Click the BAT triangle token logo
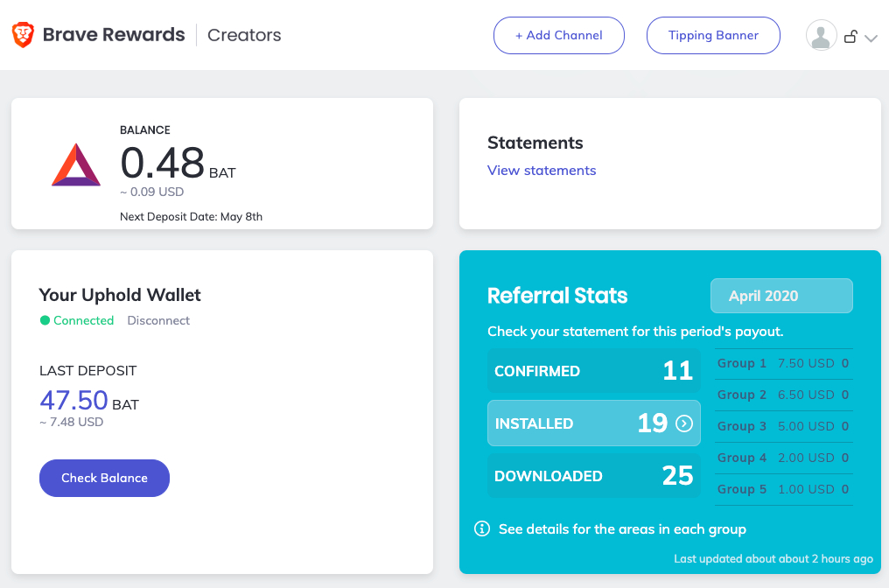This screenshot has height=588, width=889. tap(76, 164)
